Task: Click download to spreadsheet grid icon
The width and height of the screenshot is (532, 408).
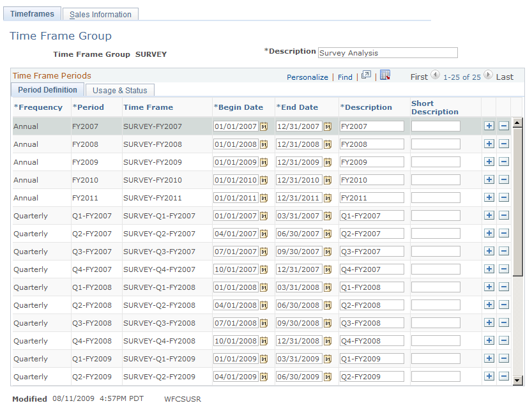Action: 385,75
